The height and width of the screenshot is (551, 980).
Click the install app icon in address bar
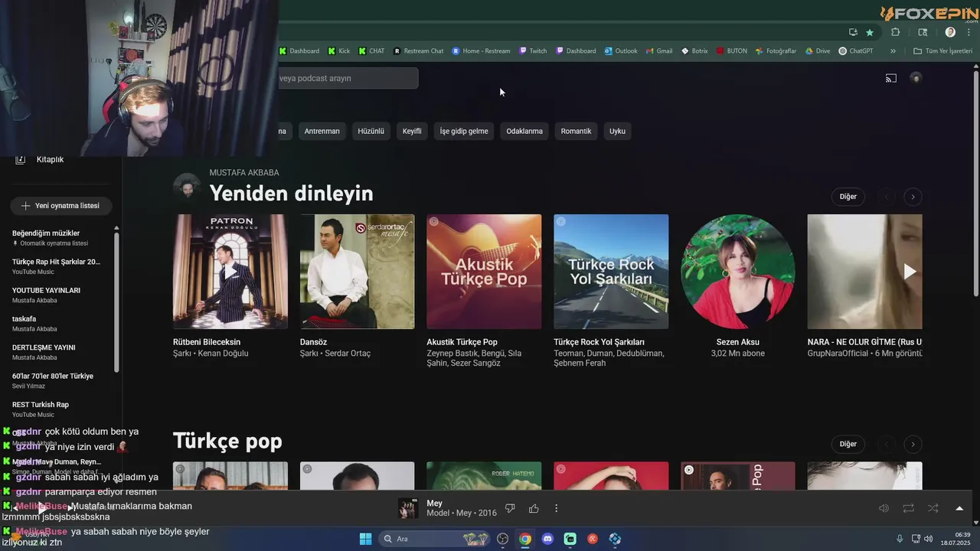853,32
